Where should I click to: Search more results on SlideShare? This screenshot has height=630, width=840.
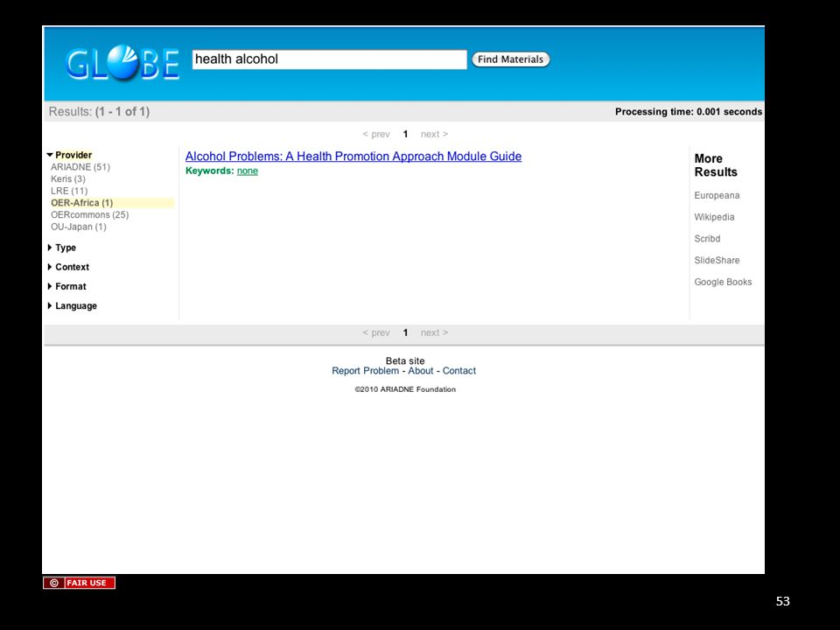coord(717,261)
